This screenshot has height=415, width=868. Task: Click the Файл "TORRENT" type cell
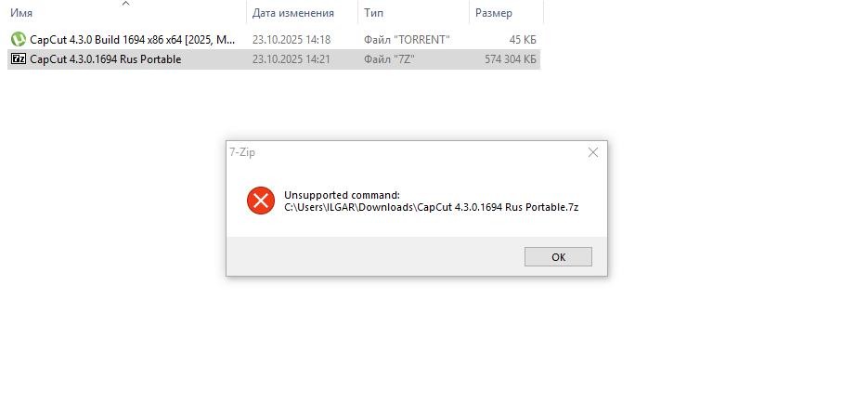[408, 40]
